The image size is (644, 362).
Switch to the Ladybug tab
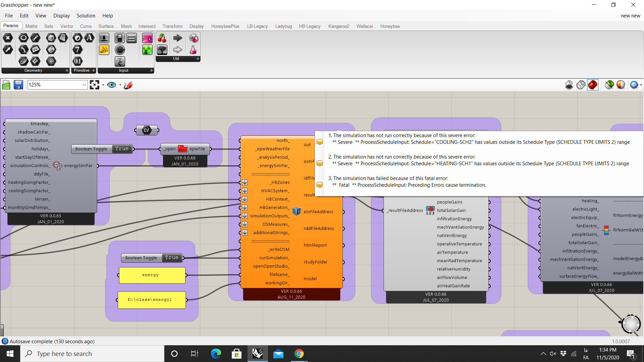click(283, 26)
